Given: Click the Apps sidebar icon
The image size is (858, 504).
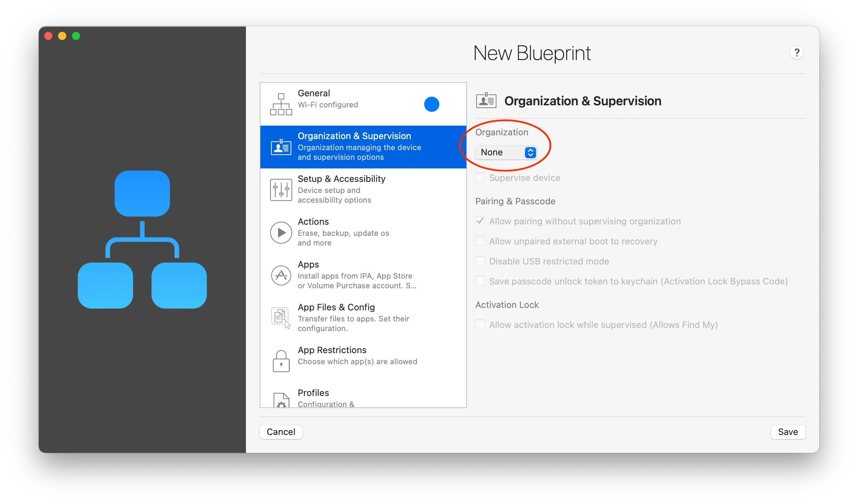Looking at the screenshot, I should (280, 275).
